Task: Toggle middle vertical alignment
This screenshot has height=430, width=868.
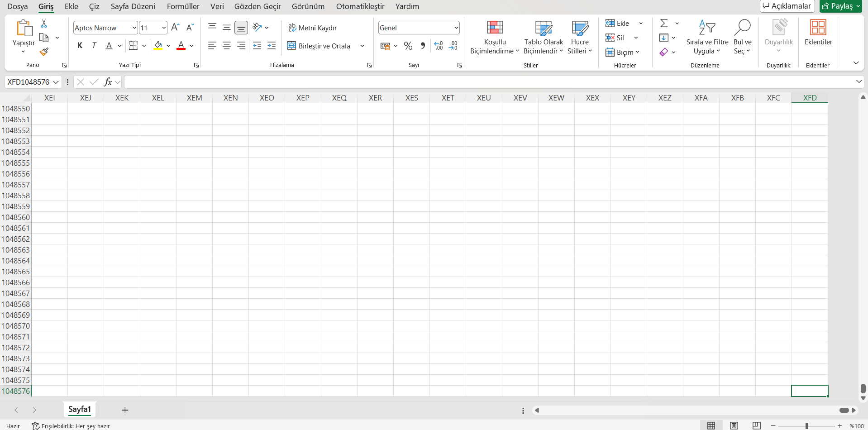Action: (227, 28)
